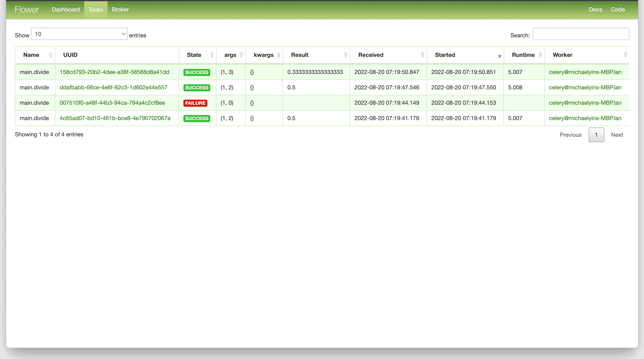
Task: Open the Code link
Action: pos(618,9)
